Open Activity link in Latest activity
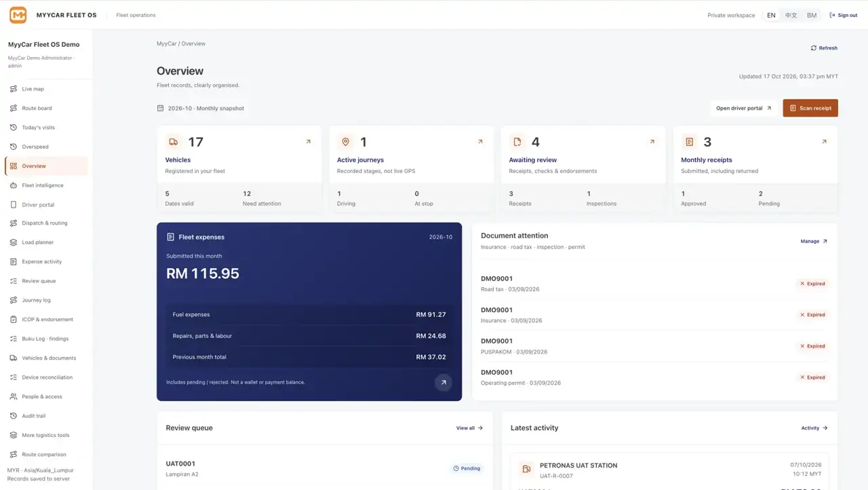Screen dimensions: 868x490 [x=814, y=428]
